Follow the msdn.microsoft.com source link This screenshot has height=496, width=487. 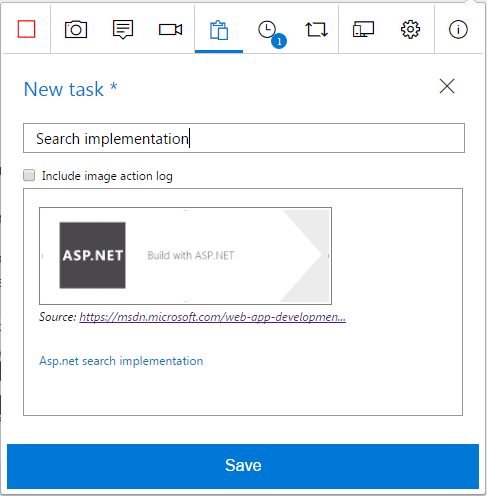click(212, 317)
